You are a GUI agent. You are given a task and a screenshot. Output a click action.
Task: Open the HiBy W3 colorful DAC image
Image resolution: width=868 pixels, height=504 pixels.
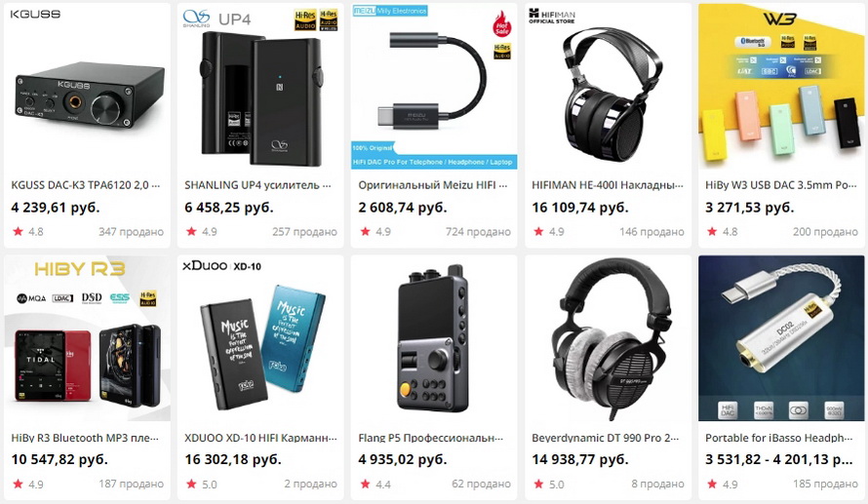[x=781, y=87]
